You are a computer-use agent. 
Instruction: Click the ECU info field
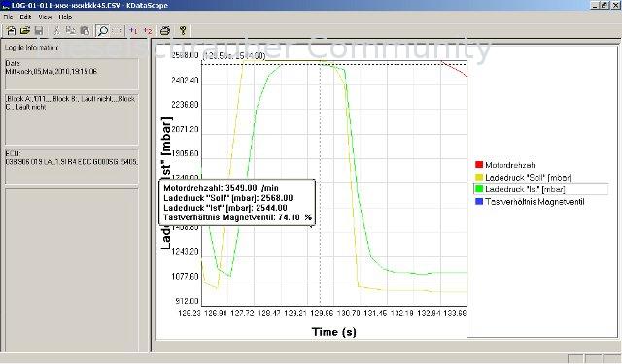[72, 167]
